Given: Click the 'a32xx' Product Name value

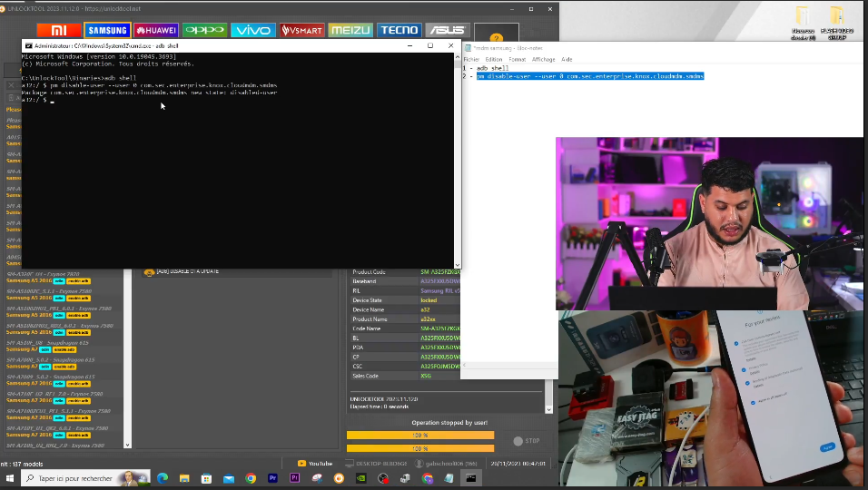Looking at the screenshot, I should (428, 319).
